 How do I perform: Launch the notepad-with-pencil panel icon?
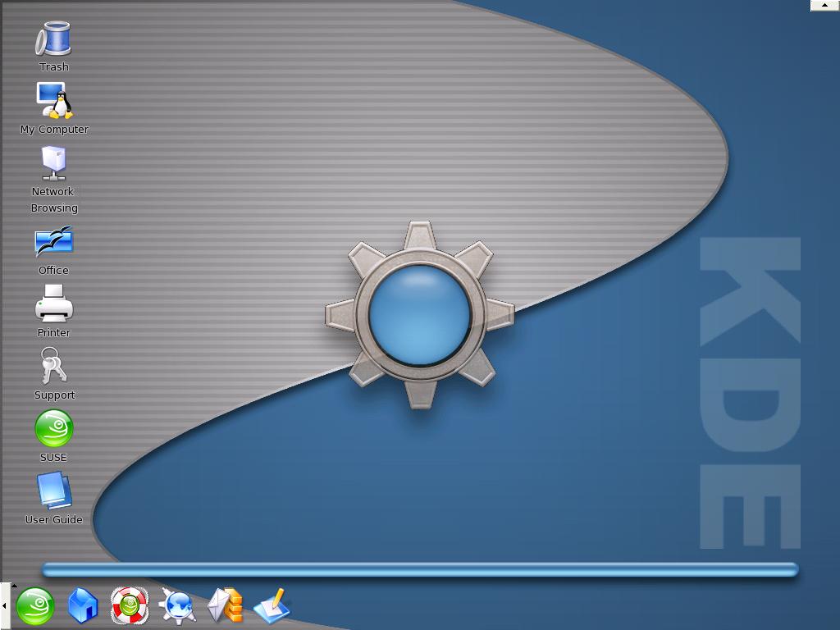272,606
